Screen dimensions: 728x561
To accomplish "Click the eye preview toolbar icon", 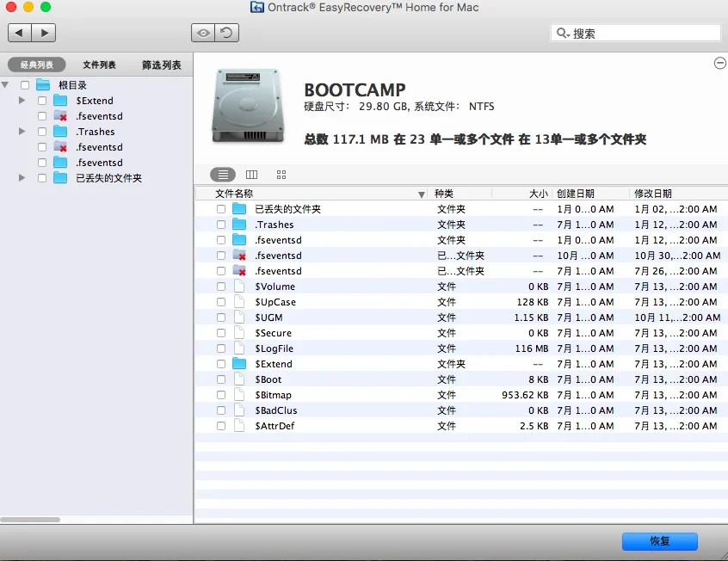I will click(x=203, y=33).
